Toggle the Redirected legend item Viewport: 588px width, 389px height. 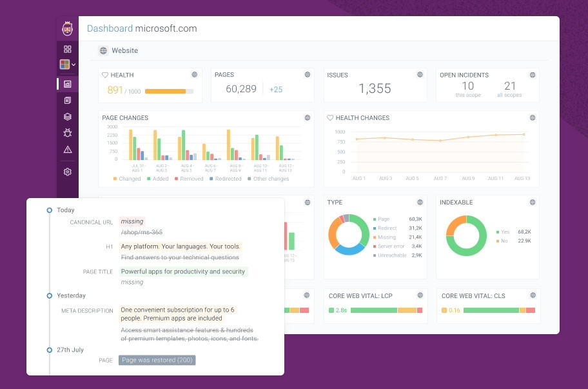pyautogui.click(x=226, y=179)
